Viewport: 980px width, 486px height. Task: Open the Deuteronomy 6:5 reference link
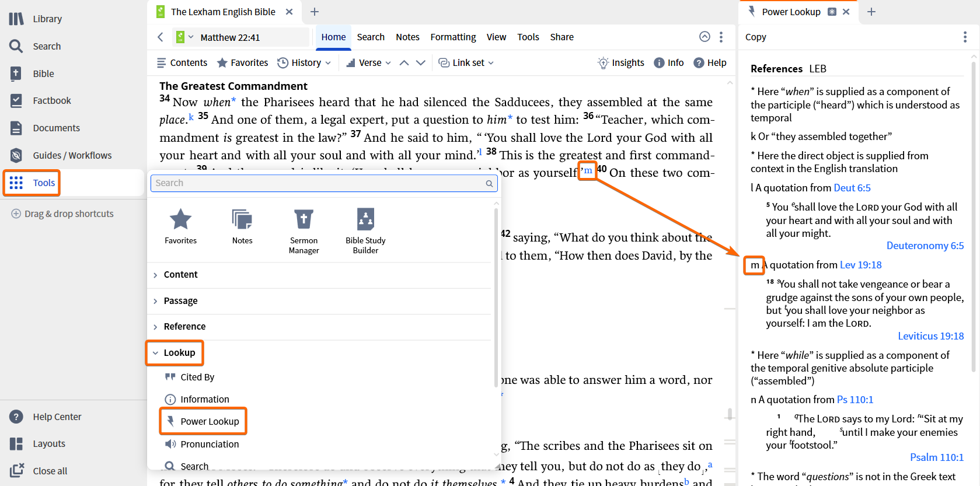925,246
